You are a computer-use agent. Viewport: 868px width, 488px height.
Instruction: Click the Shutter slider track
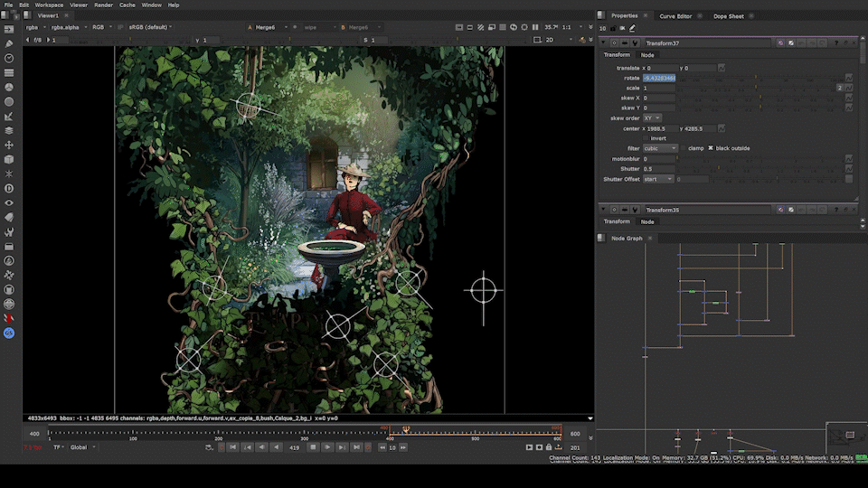(x=759, y=169)
